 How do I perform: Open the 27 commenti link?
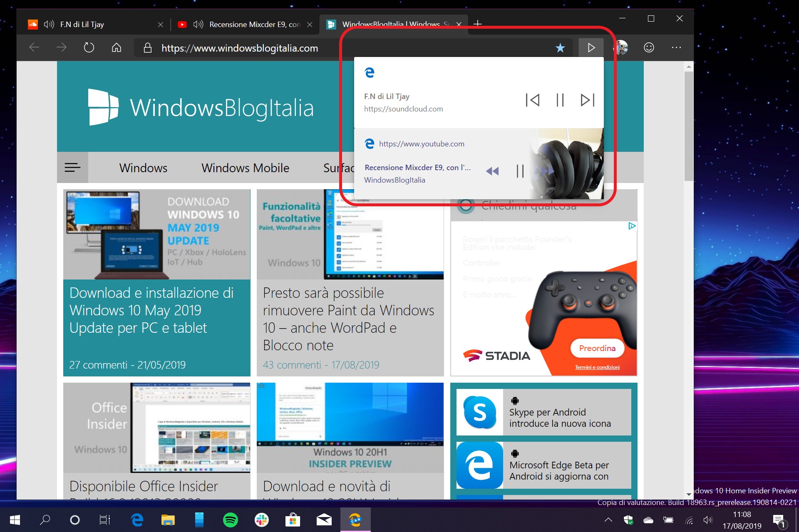click(98, 365)
